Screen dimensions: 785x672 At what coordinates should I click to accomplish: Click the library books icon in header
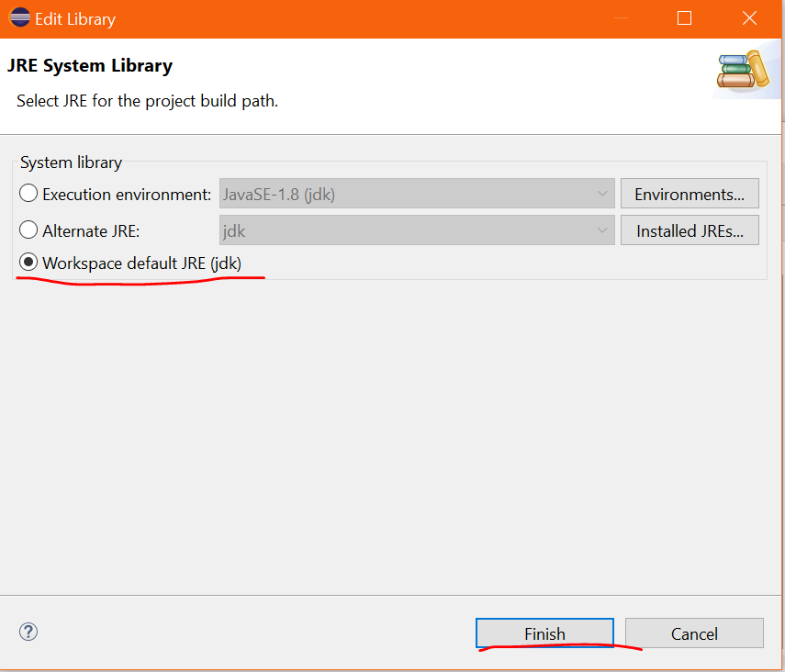coord(743,70)
